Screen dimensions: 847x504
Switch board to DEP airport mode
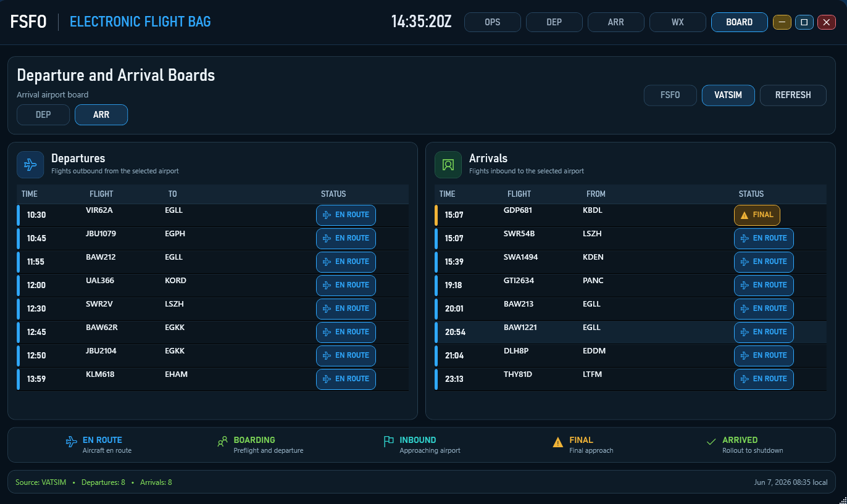pyautogui.click(x=43, y=115)
